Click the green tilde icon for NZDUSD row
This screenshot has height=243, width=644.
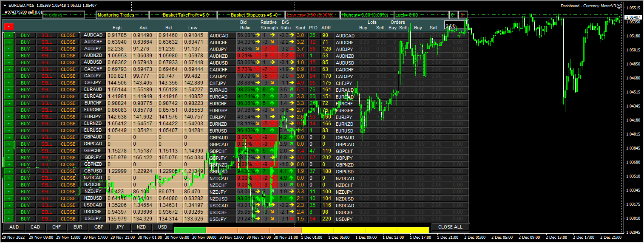coord(9,198)
